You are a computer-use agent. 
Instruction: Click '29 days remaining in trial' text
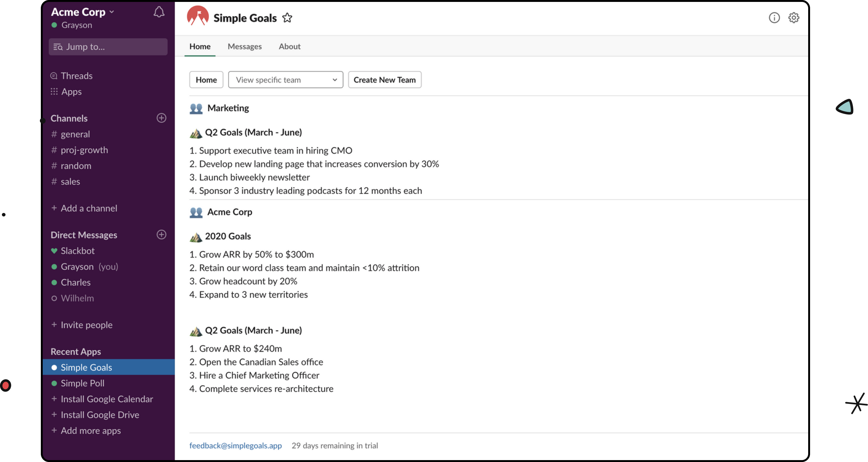coord(335,446)
